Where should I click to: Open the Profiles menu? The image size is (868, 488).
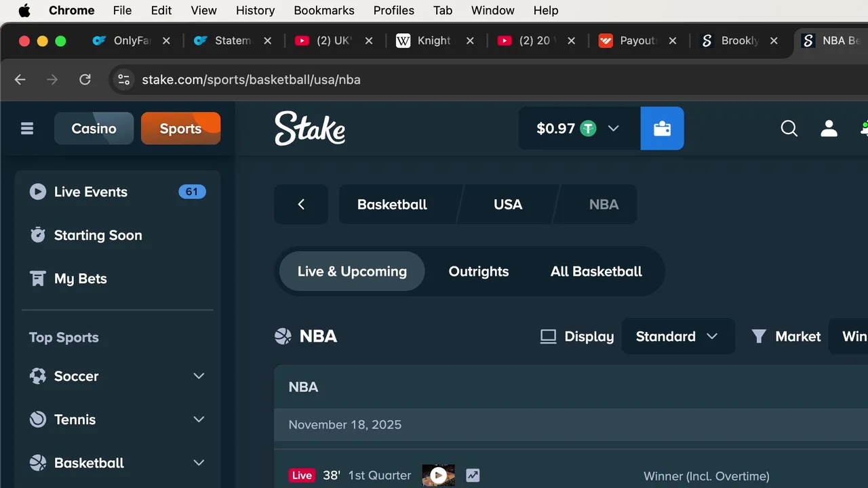394,10
